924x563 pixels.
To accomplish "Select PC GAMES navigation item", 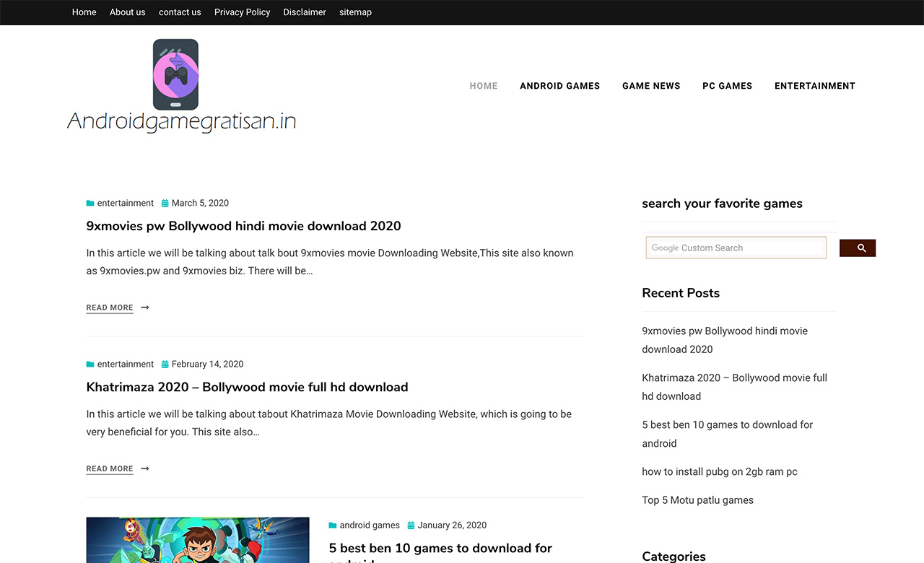I will tap(728, 86).
